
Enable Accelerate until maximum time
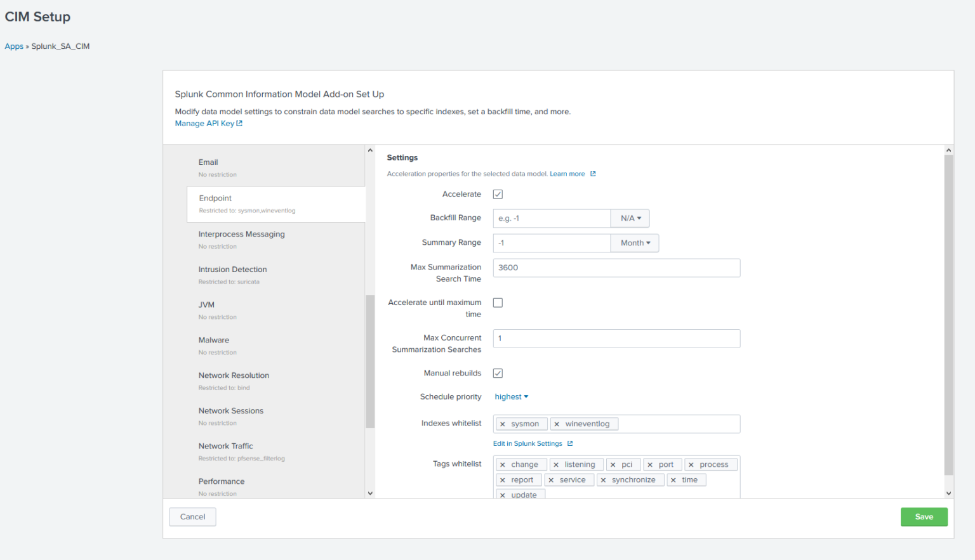[x=498, y=303]
